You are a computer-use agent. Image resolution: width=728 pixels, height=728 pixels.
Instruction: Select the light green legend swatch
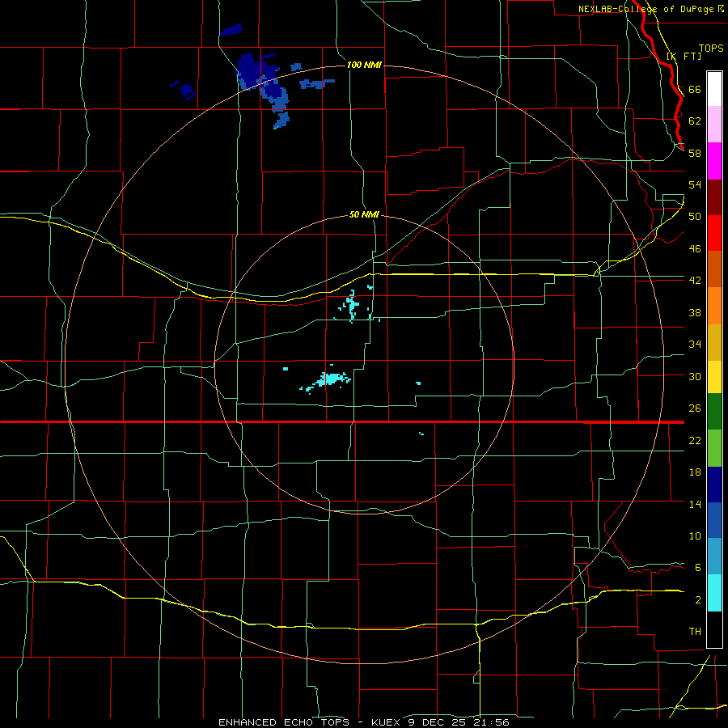pos(714,448)
